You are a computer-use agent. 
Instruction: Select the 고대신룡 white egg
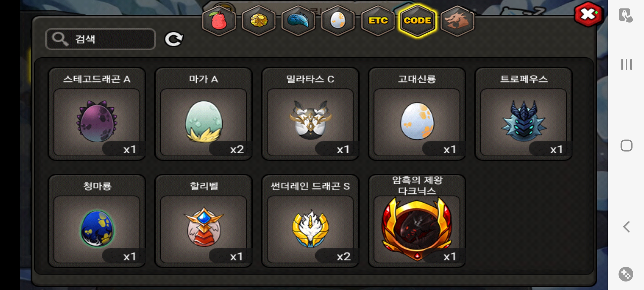tap(417, 114)
